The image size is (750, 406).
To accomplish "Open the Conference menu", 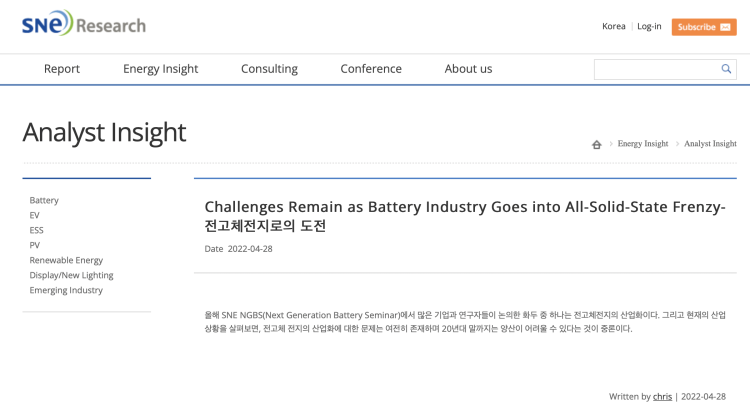I will click(371, 69).
